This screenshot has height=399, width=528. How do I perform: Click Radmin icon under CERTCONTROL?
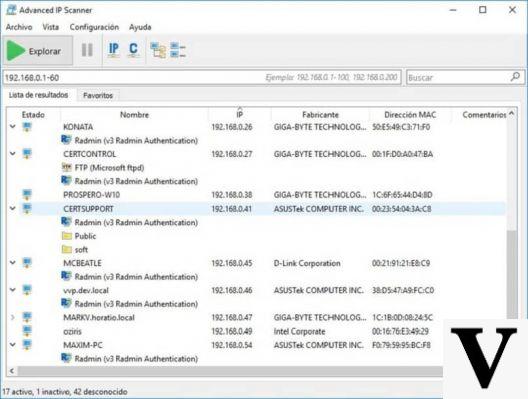click(x=66, y=181)
